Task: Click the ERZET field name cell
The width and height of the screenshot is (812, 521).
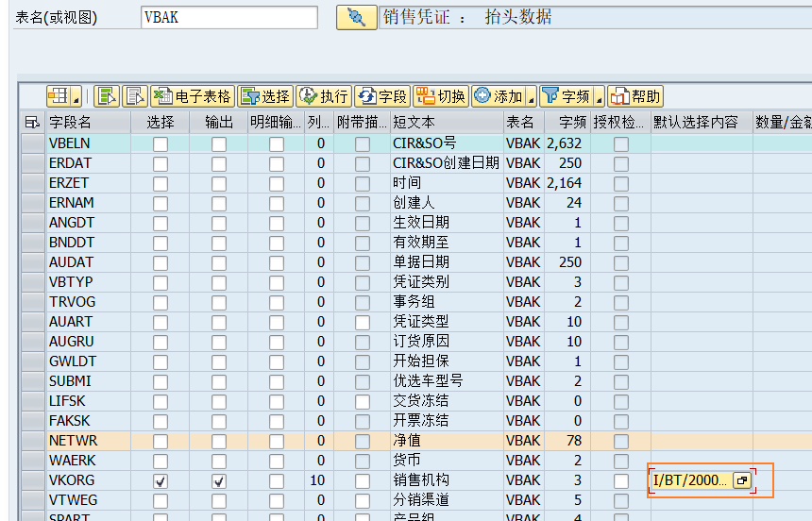Action: [88, 183]
